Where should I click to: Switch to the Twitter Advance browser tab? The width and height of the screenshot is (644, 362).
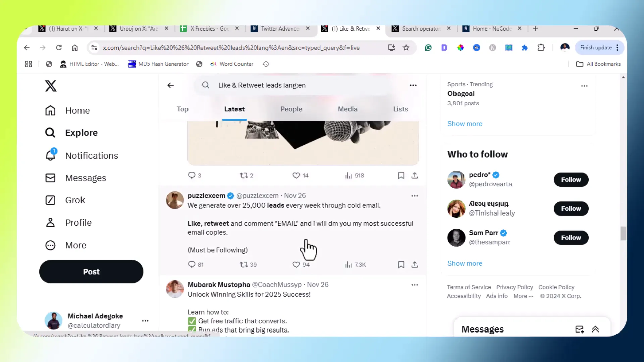click(x=280, y=29)
